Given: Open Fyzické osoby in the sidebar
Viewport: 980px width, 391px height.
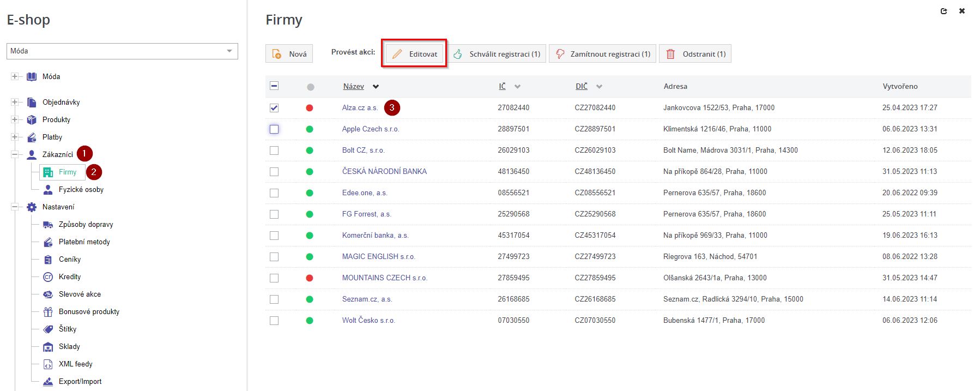Looking at the screenshot, I should click(81, 190).
